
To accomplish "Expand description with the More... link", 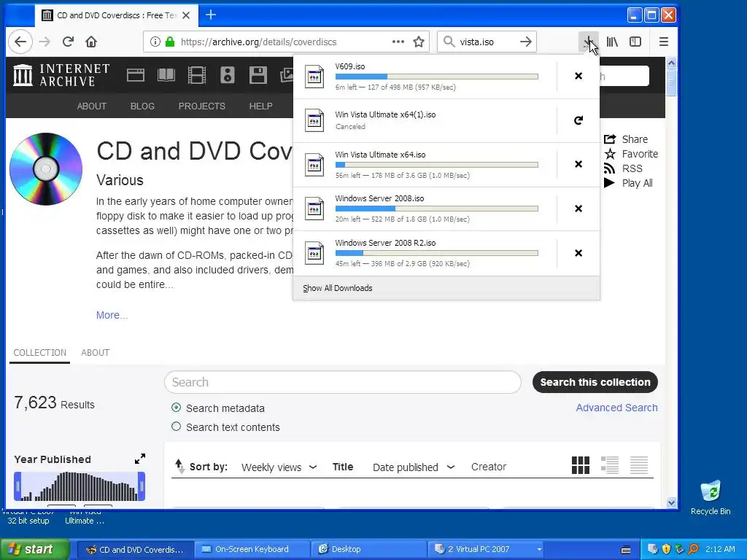I will 112,315.
